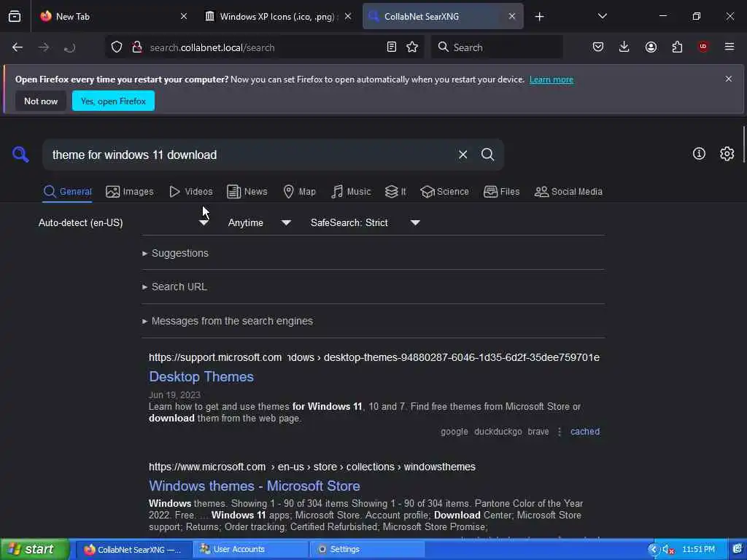Click Yes, open Firefox button
The width and height of the screenshot is (747, 560).
tap(113, 101)
